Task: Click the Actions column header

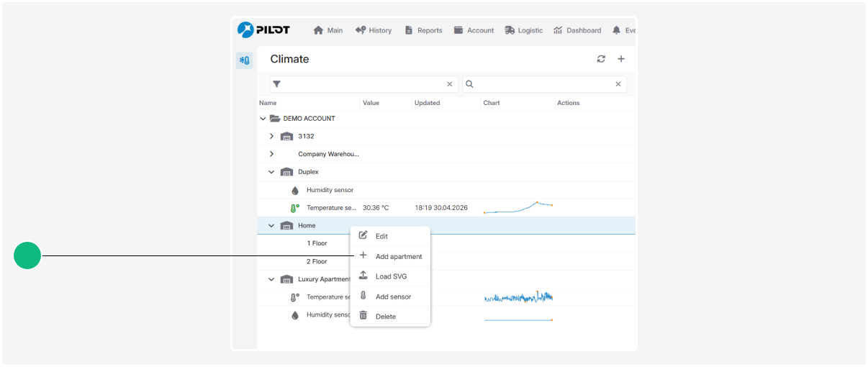Action: click(568, 103)
